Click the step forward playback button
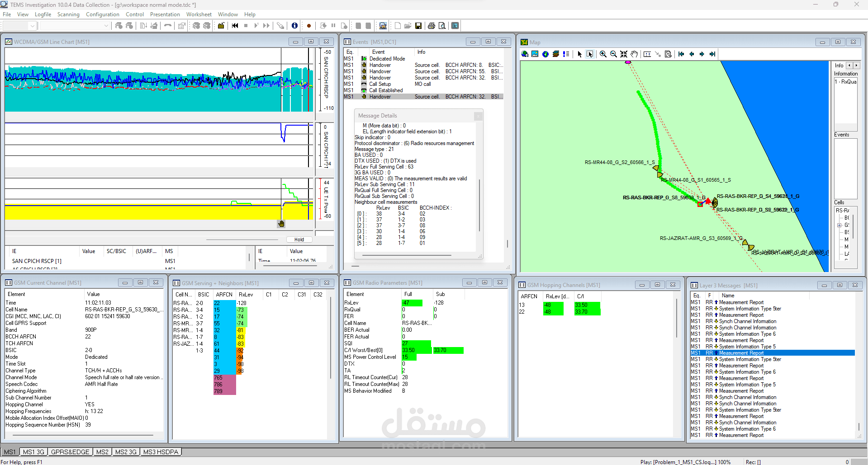868x465 pixels. pos(256,26)
